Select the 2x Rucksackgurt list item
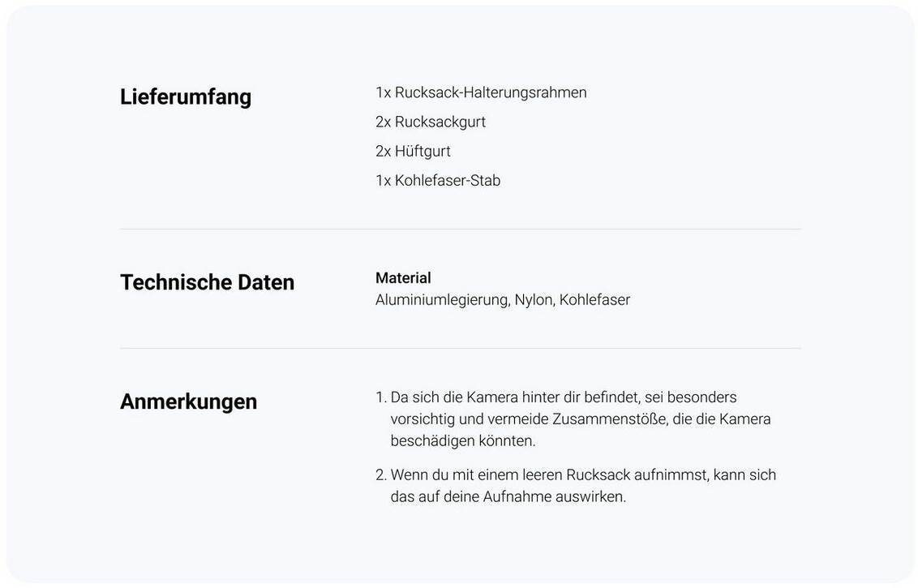The height and width of the screenshot is (588, 918). click(x=431, y=122)
